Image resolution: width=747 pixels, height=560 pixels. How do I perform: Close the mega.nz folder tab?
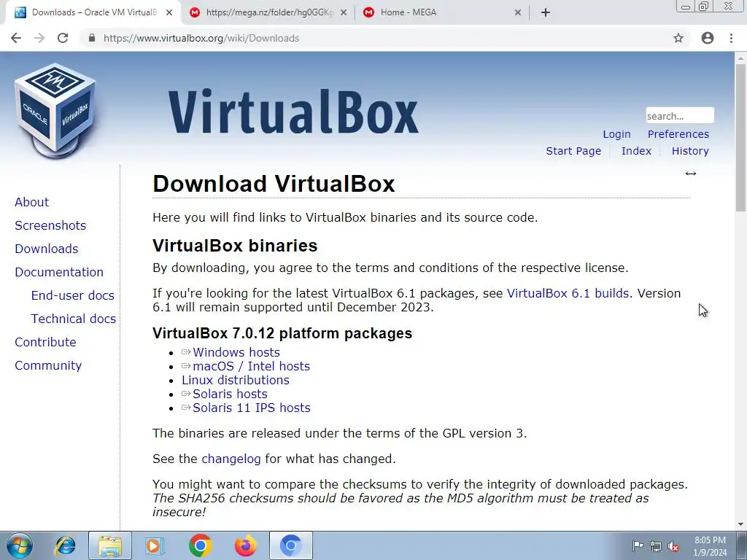pos(344,12)
